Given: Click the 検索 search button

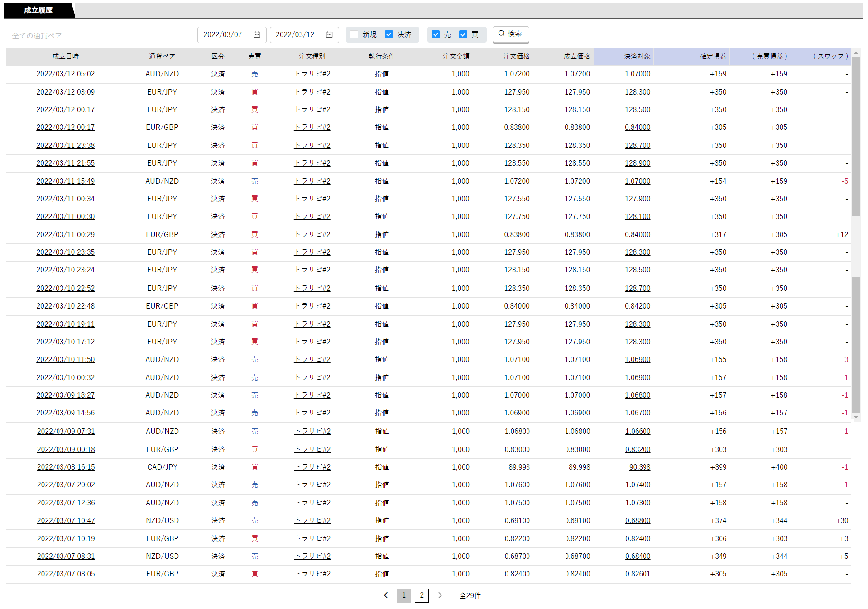Looking at the screenshot, I should pos(510,34).
